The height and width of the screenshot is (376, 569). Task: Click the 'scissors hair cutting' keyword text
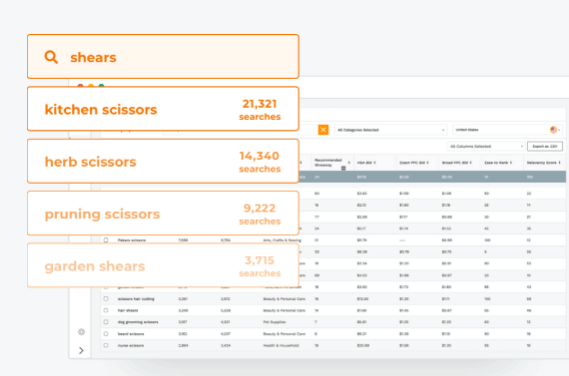pyautogui.click(x=136, y=299)
